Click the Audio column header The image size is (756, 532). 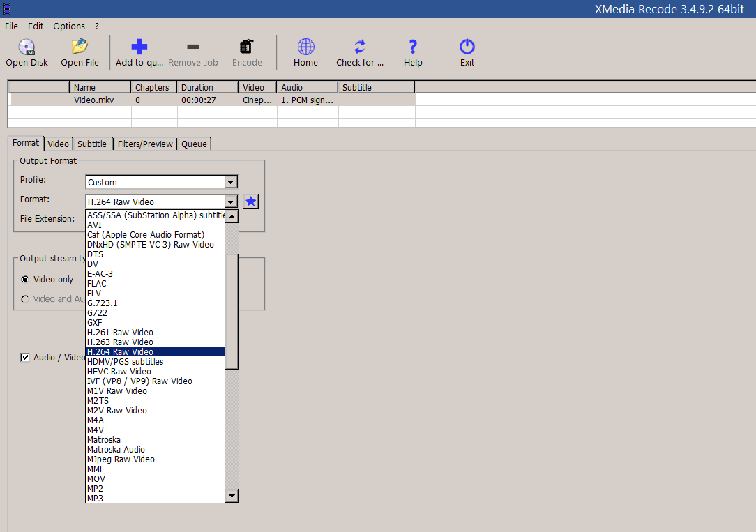point(307,88)
